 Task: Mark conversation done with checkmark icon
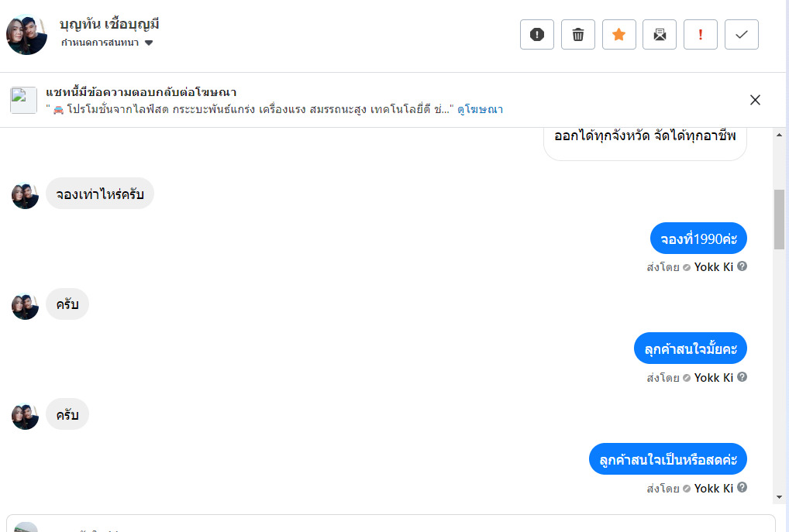[x=742, y=35]
